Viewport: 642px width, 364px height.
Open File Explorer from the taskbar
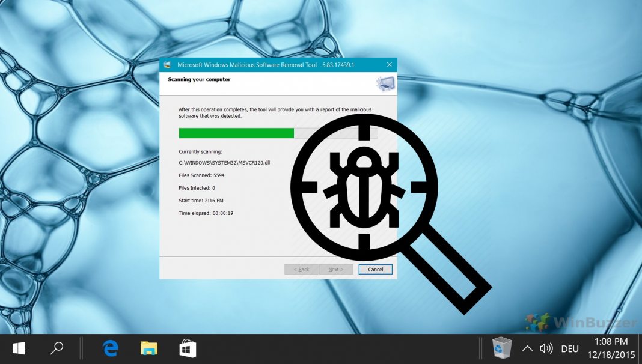(148, 348)
